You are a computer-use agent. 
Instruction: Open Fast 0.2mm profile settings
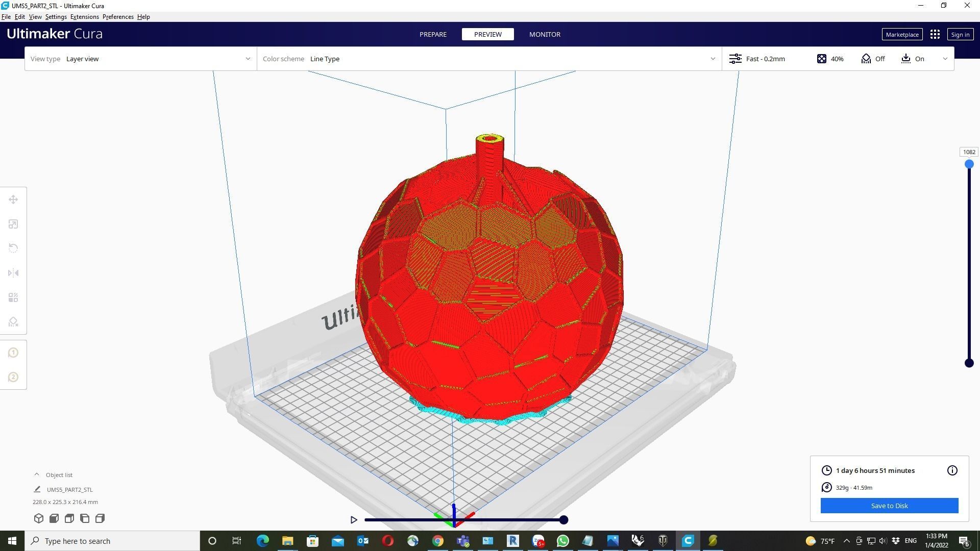tap(757, 59)
